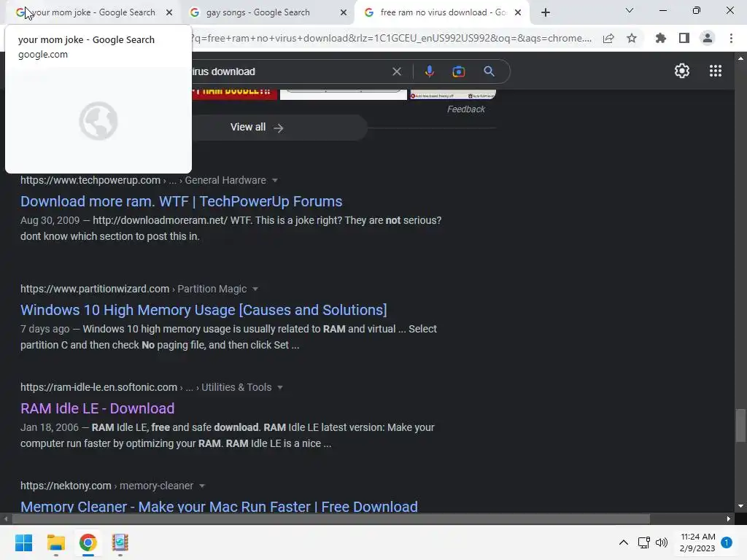Screen dimensions: 747x560
Task: Bookmark this page with the star icon
Action: click(x=632, y=39)
